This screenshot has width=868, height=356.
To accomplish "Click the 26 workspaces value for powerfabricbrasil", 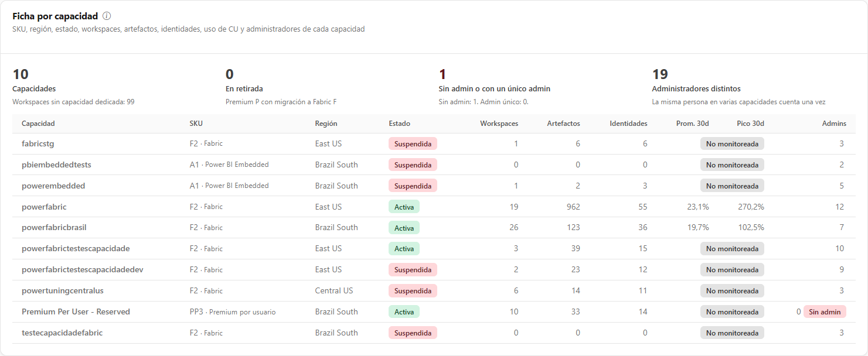I will [513, 227].
